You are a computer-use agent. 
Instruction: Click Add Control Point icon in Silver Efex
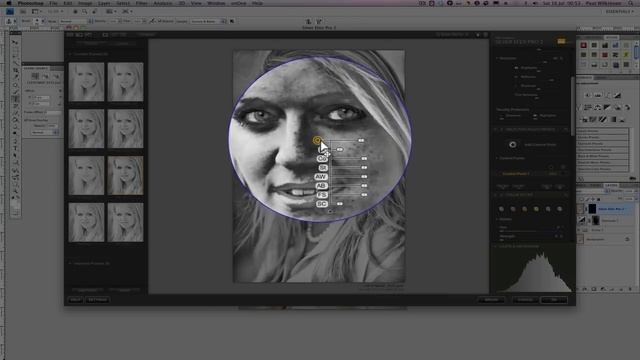[x=513, y=144]
